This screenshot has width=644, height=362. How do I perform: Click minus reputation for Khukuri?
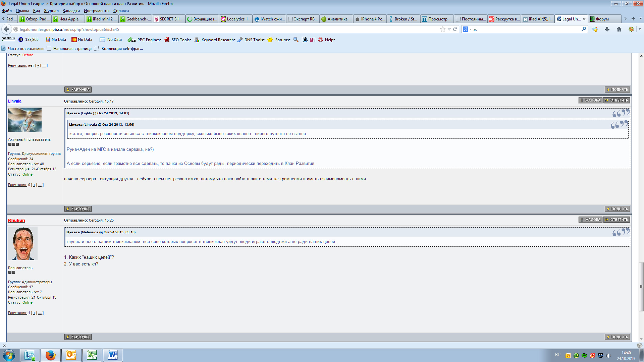click(x=40, y=313)
